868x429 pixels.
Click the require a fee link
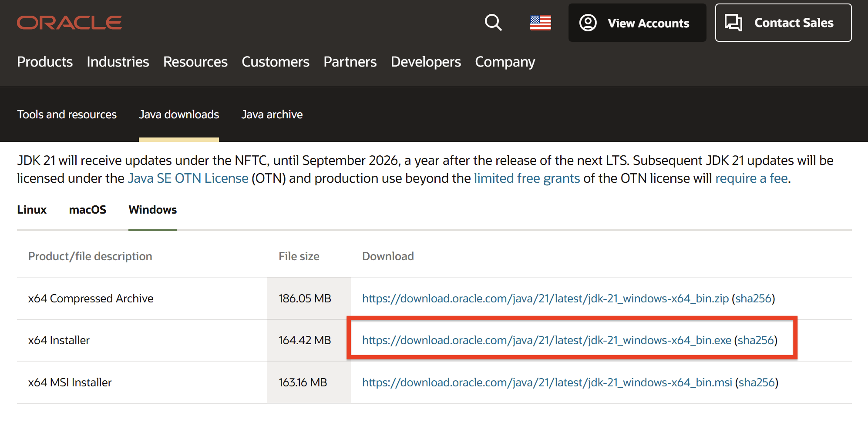pos(751,178)
